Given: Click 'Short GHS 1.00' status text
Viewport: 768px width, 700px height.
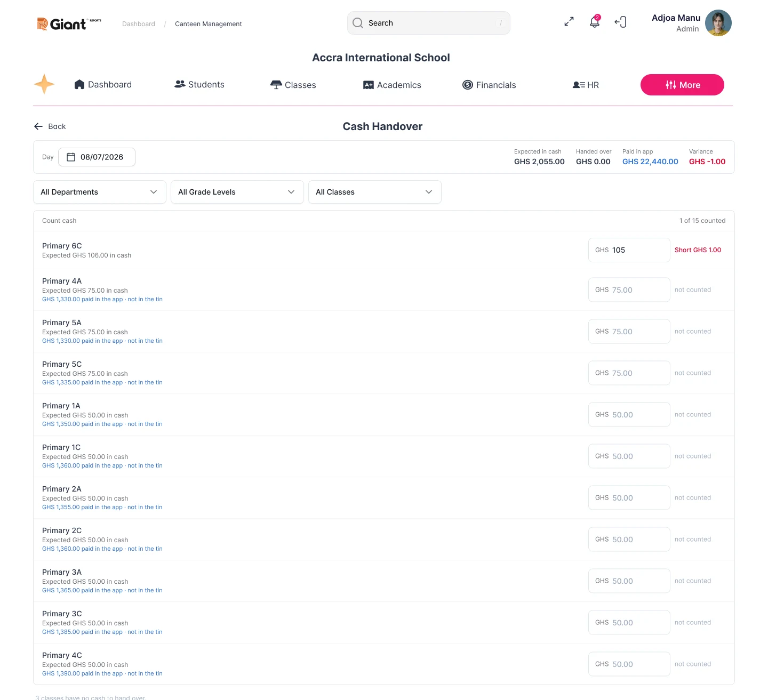Looking at the screenshot, I should [x=698, y=250].
